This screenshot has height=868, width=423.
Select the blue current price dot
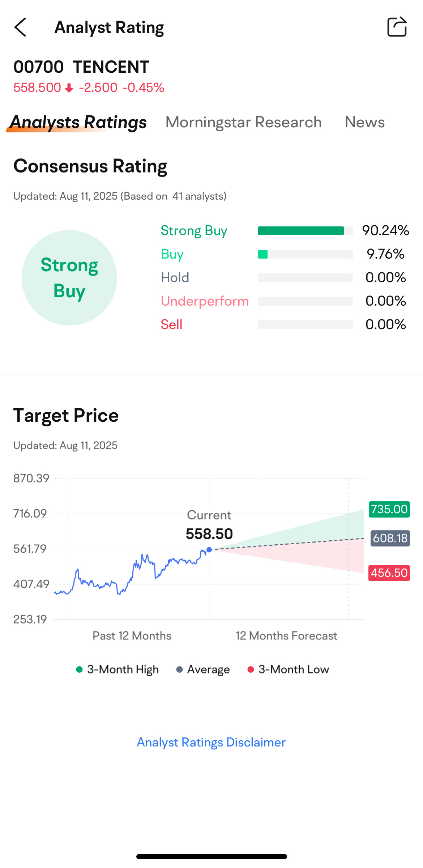(x=209, y=550)
